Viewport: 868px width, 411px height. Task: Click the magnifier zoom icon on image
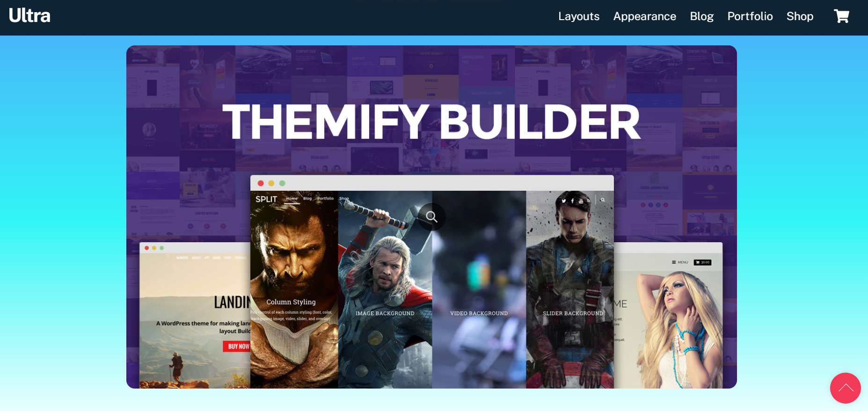click(x=431, y=217)
